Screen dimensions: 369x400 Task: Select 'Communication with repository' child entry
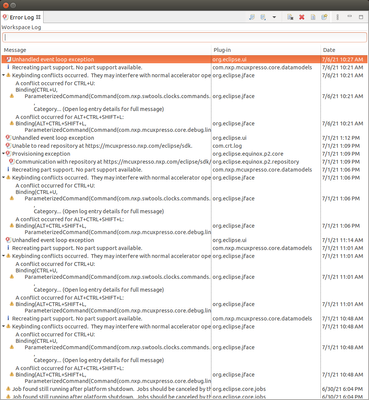coord(184,162)
